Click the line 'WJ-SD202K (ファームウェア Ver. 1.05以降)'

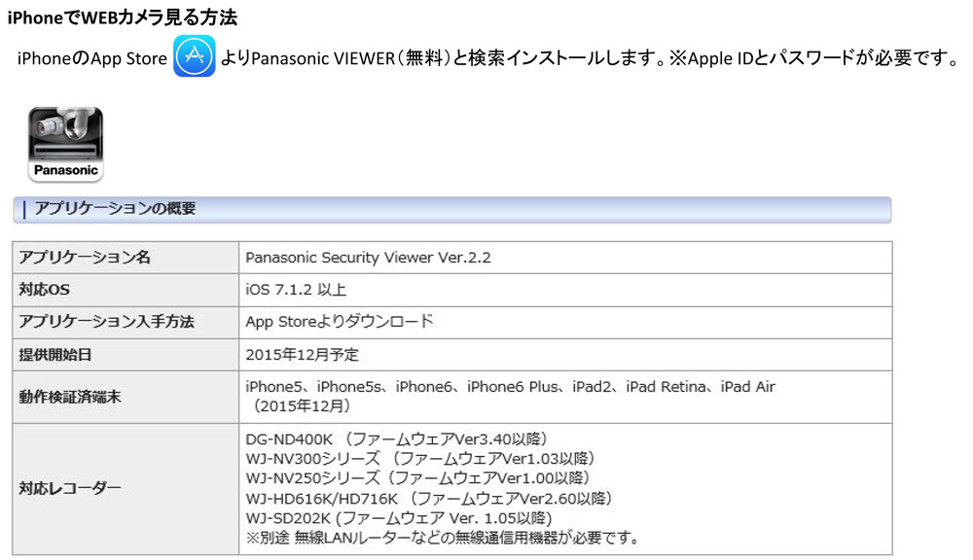(x=399, y=518)
